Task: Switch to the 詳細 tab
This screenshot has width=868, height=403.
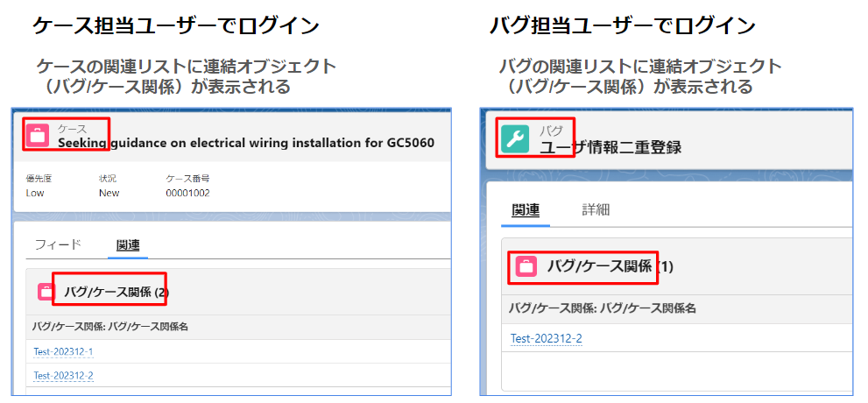Action: pyautogui.click(x=596, y=209)
